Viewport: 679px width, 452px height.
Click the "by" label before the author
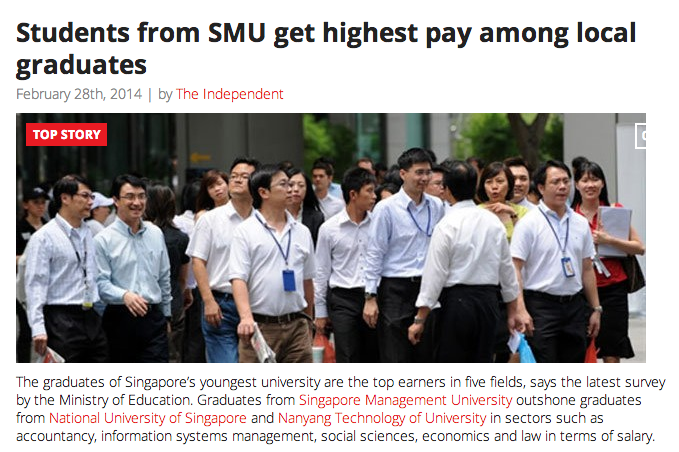[165, 94]
